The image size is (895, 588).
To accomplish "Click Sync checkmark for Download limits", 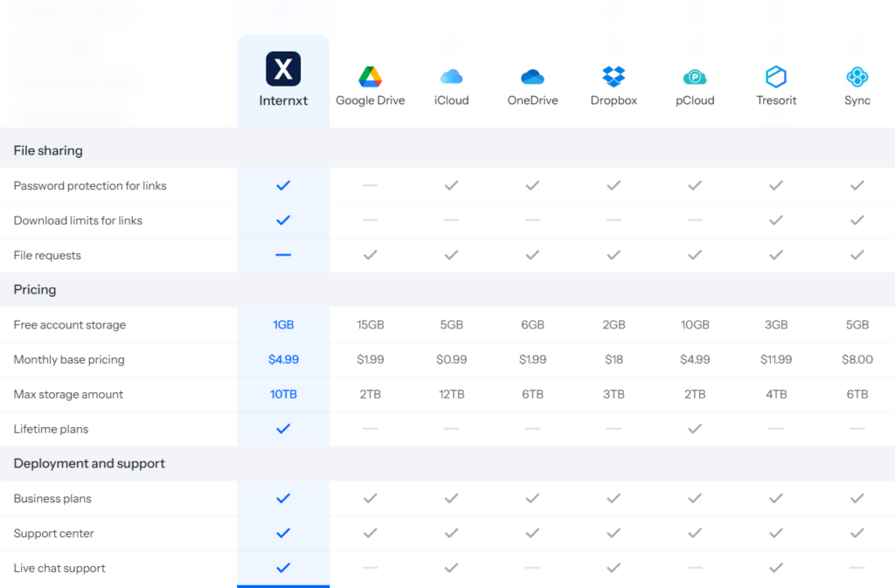I will coord(857,220).
